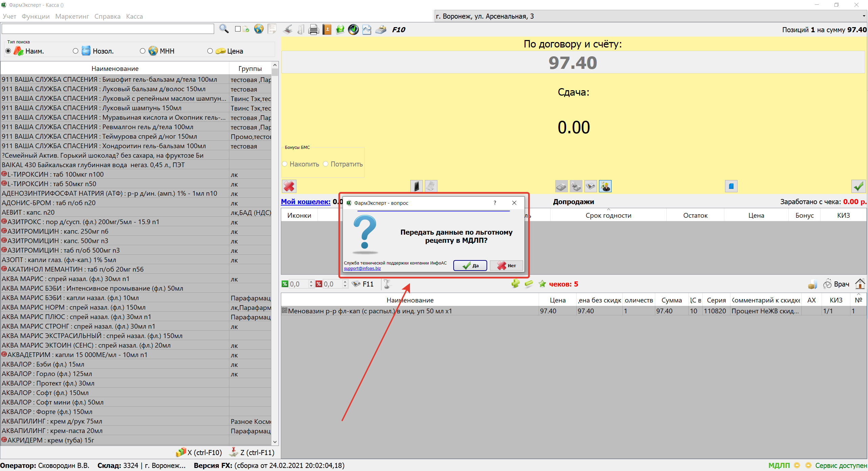Viewport: 868px width, 471px height.
Task: Increase the green percent discount spinner
Action: (x=311, y=282)
